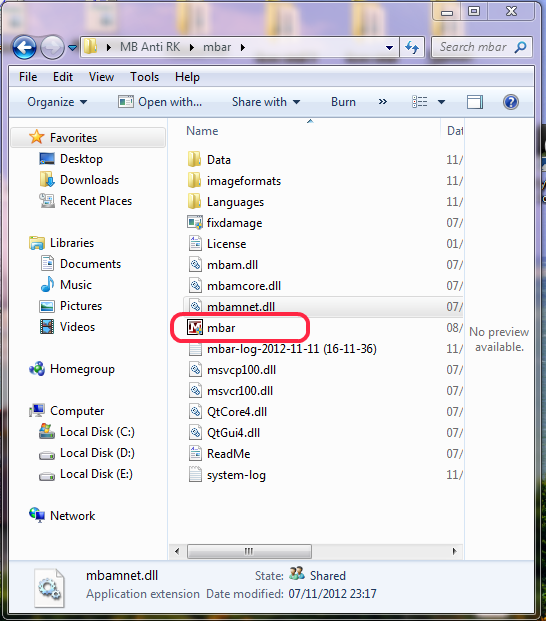
Task: Click the horizontal scrollbar thumb
Action: click(x=249, y=551)
